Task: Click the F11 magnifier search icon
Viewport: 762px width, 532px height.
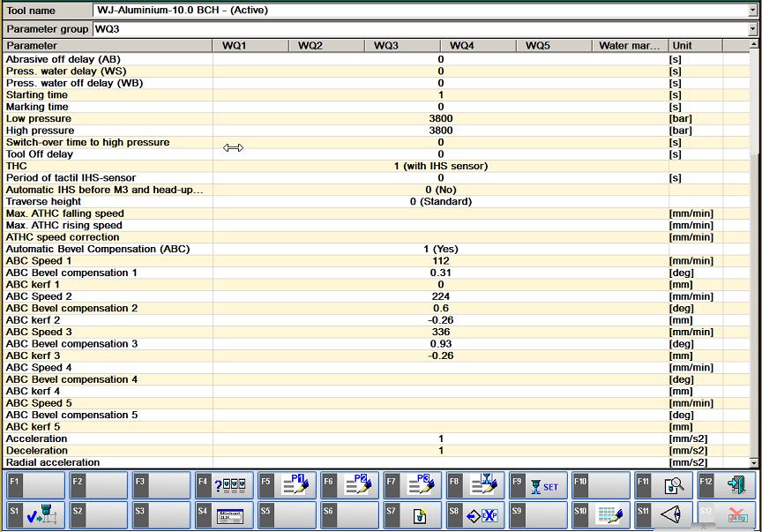Action: click(674, 485)
